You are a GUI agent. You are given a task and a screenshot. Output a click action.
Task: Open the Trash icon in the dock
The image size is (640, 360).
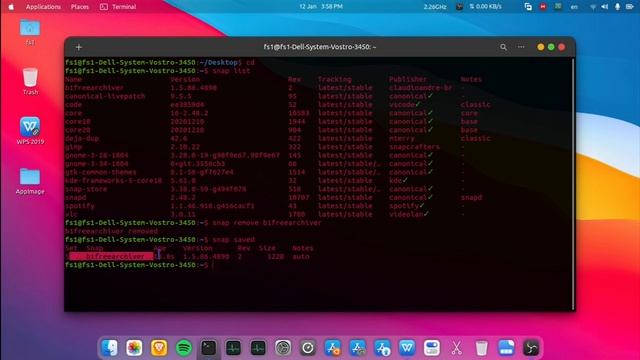click(482, 348)
